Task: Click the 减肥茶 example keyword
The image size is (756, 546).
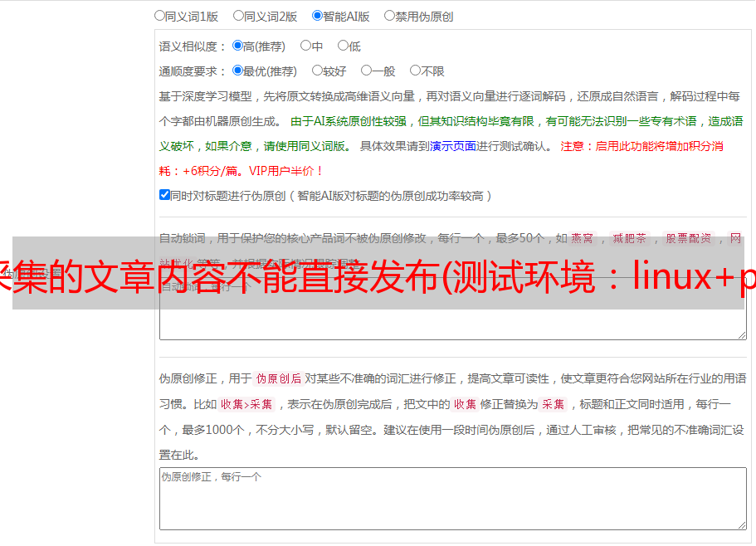Action: pyautogui.click(x=630, y=238)
